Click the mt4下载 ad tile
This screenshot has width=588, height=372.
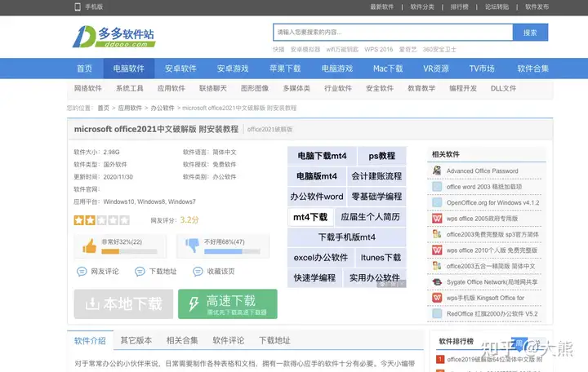pos(310,217)
